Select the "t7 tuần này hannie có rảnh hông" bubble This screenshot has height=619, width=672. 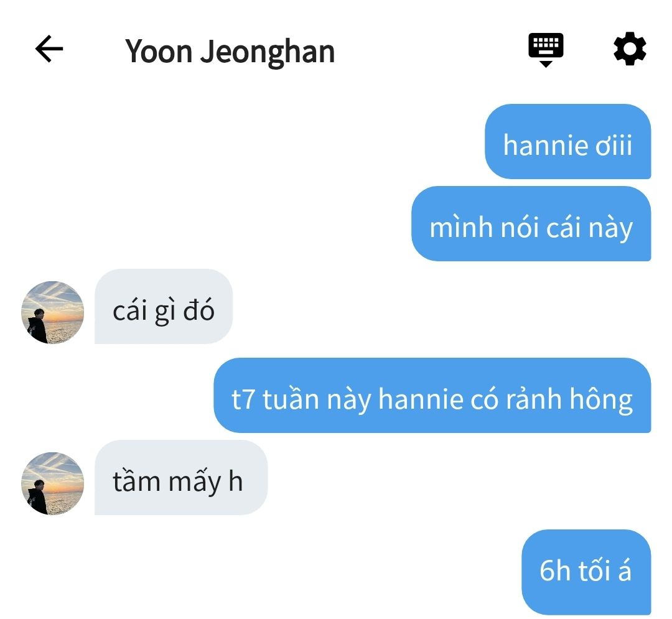click(432, 396)
